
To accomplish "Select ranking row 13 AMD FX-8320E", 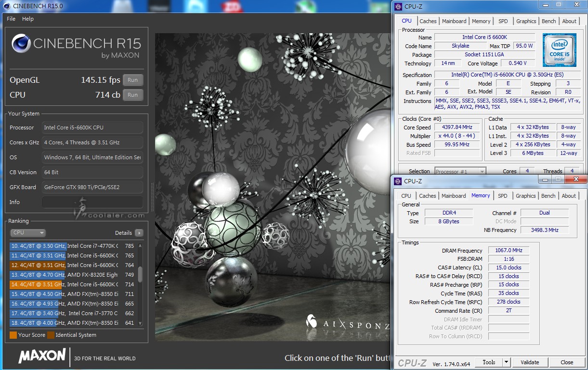I will (73, 275).
